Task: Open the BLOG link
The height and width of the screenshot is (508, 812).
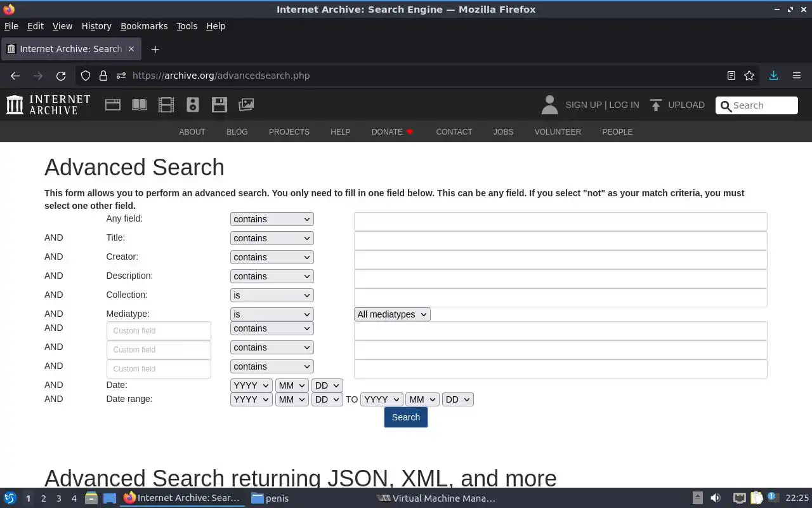Action: coord(237,132)
